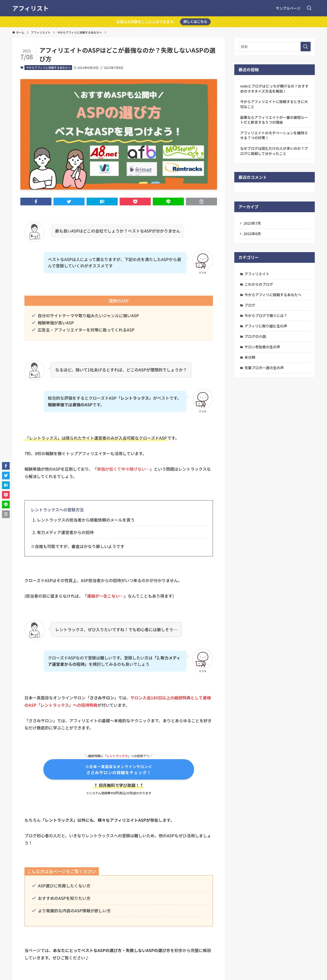Open post about 副業ならアフィリエイト
The width and height of the screenshot is (327, 980).
[274, 120]
